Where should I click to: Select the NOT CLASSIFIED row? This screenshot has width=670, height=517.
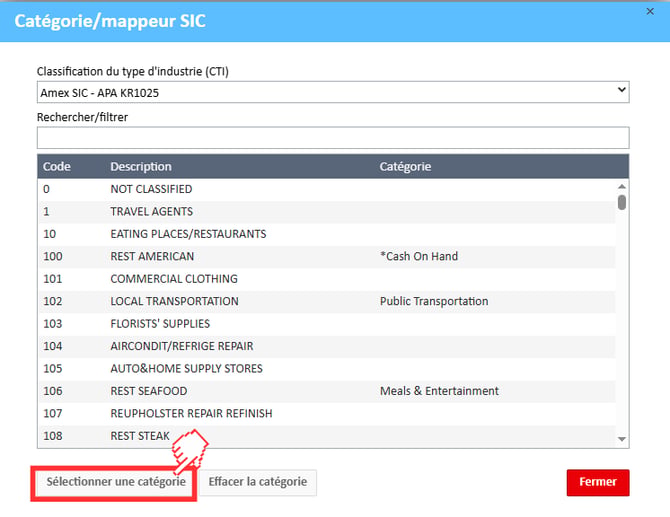coord(327,189)
